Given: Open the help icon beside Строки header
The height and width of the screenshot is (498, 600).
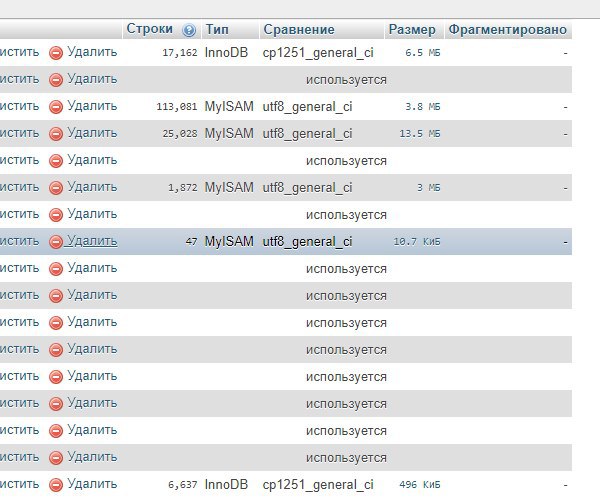Looking at the screenshot, I should (189, 30).
